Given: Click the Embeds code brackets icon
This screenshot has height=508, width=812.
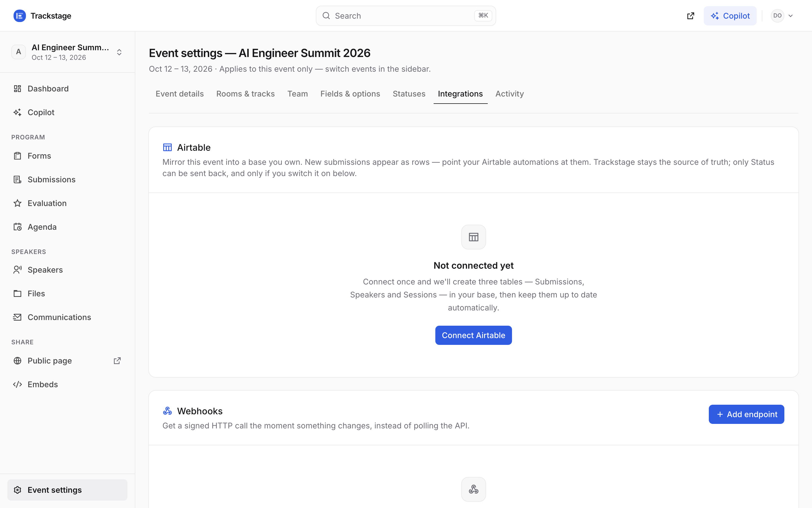Looking at the screenshot, I should [x=17, y=384].
